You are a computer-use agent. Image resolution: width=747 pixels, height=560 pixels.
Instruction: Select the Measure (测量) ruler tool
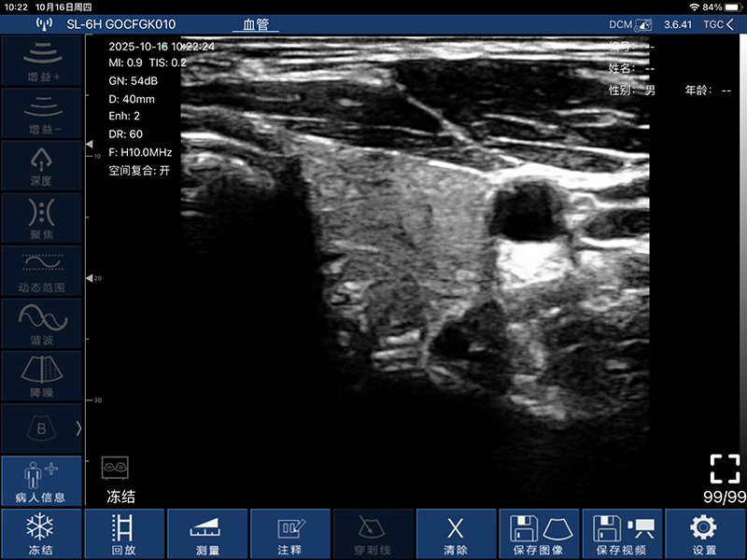coord(207,534)
